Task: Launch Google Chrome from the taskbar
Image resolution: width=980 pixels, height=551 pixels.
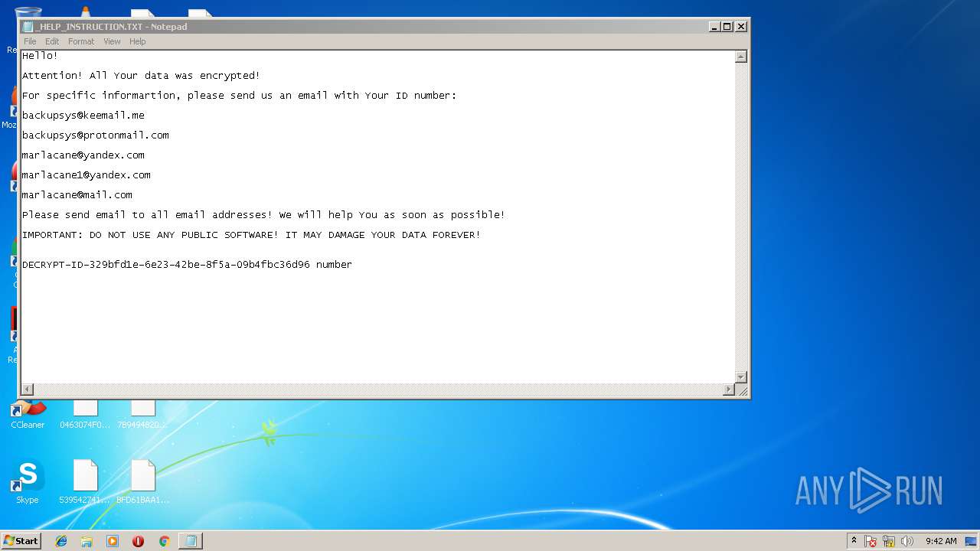Action: point(164,541)
